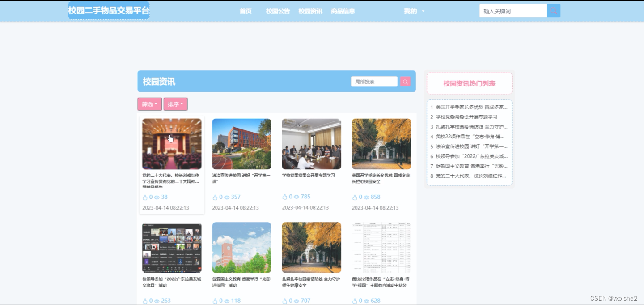Image resolution: width=644 pixels, height=305 pixels.
Task: Open card title 美国开学季家长多忧愁 四成多家长担心校园安全
Action: [x=381, y=178]
